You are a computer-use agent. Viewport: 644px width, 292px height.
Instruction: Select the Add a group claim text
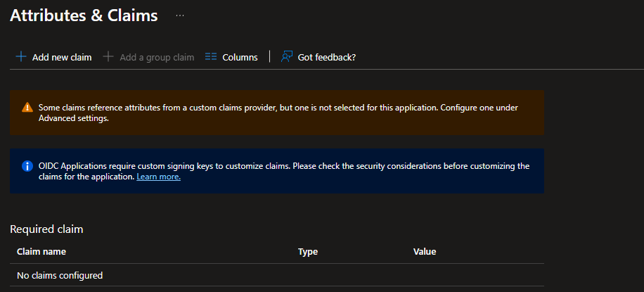tap(157, 57)
